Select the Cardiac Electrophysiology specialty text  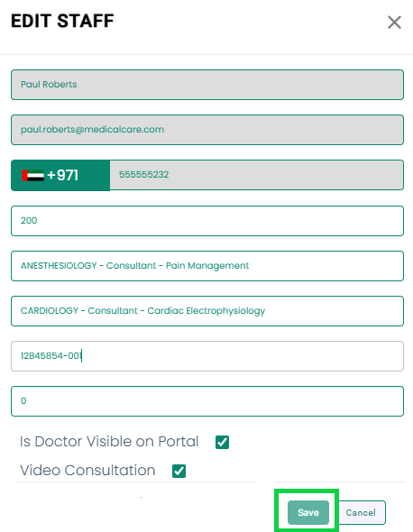(x=206, y=311)
